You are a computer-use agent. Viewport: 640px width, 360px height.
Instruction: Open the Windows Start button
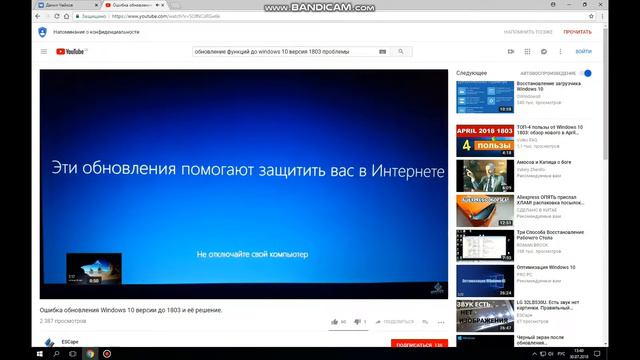(x=40, y=354)
